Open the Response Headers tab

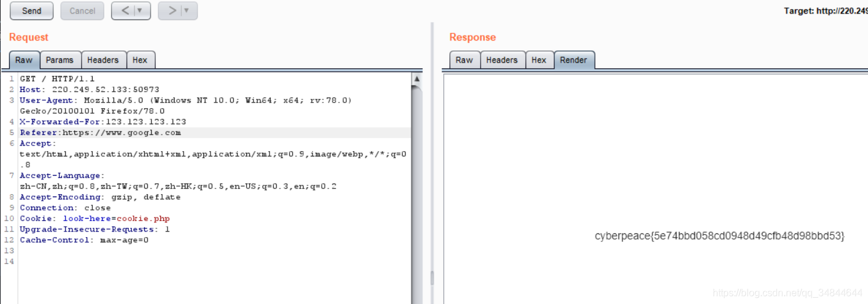click(x=502, y=60)
